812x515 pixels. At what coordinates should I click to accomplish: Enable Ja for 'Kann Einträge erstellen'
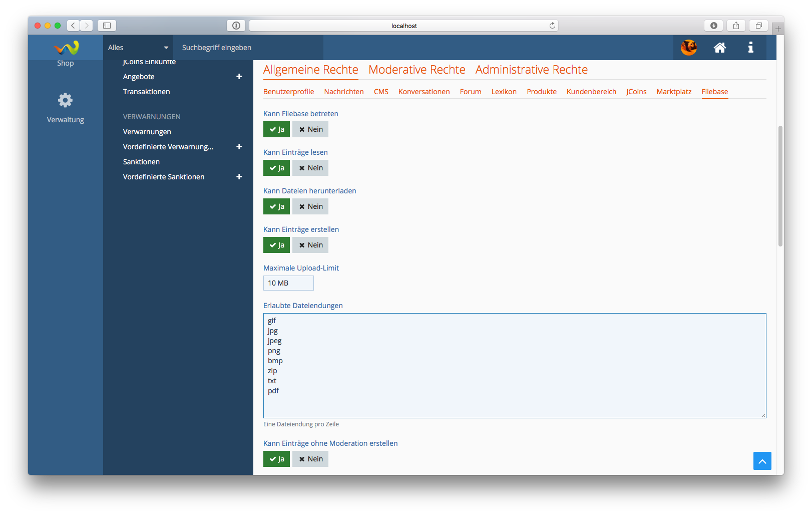276,245
